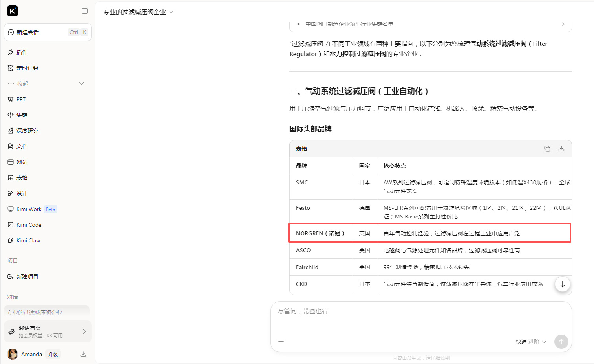Screen dimensions: 594x364
Task: Download the table using the download icon
Action: tap(561, 149)
